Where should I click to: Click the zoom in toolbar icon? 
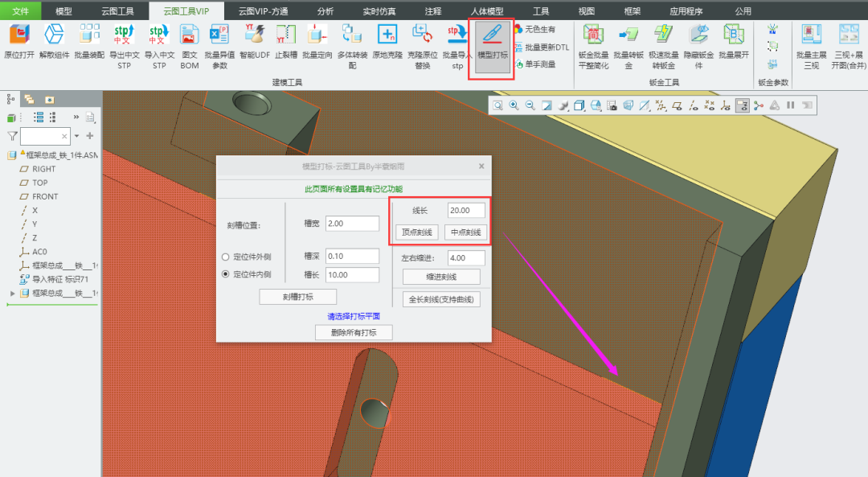514,105
